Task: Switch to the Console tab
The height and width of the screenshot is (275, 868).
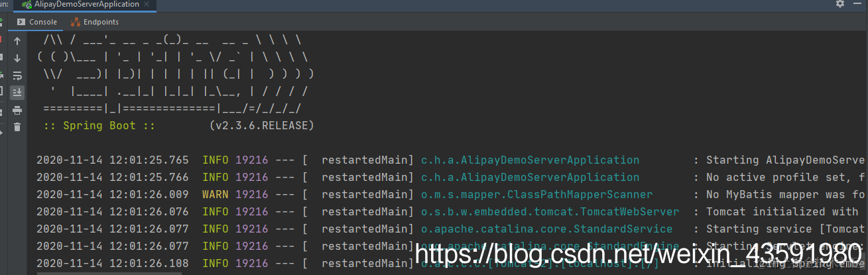Action: [x=36, y=22]
